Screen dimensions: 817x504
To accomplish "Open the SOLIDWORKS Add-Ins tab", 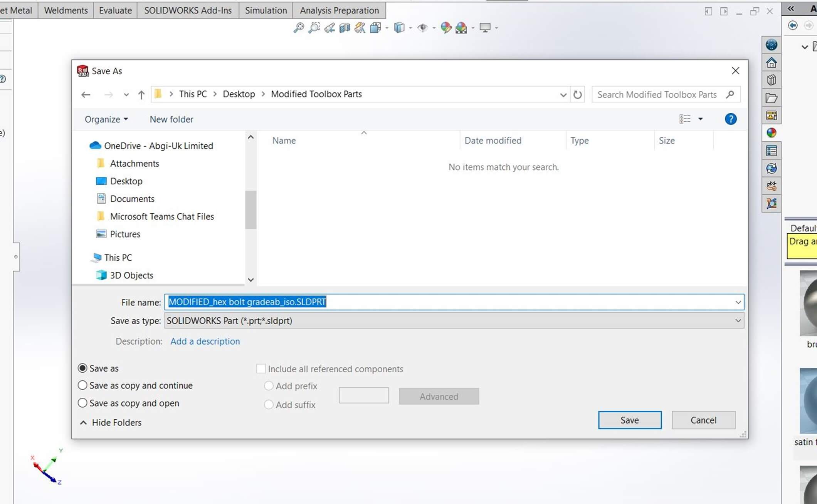I will click(x=188, y=10).
